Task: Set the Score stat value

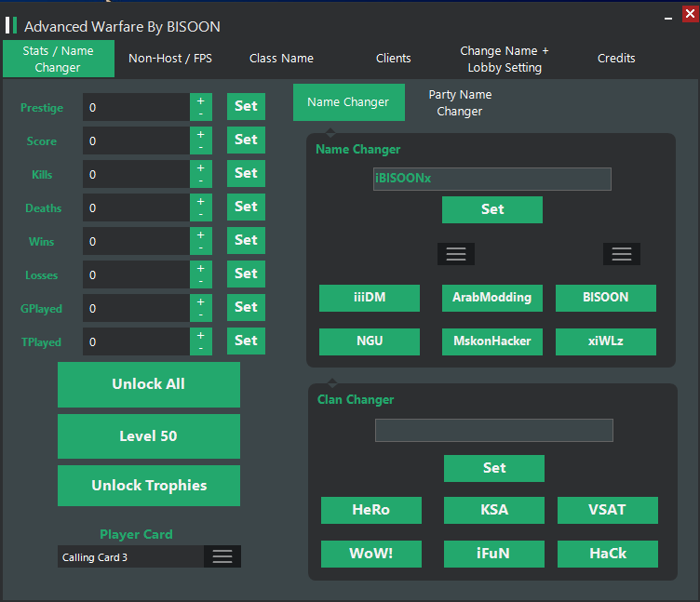Action: click(246, 140)
